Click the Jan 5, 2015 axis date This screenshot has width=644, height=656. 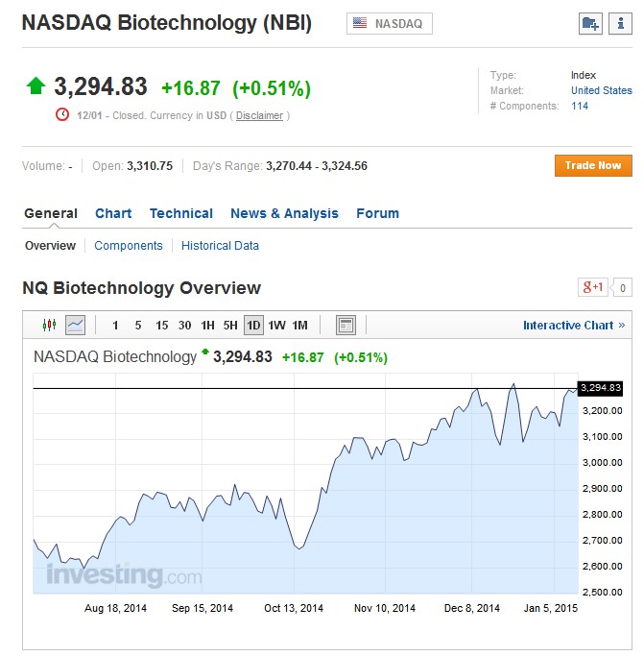(x=550, y=608)
